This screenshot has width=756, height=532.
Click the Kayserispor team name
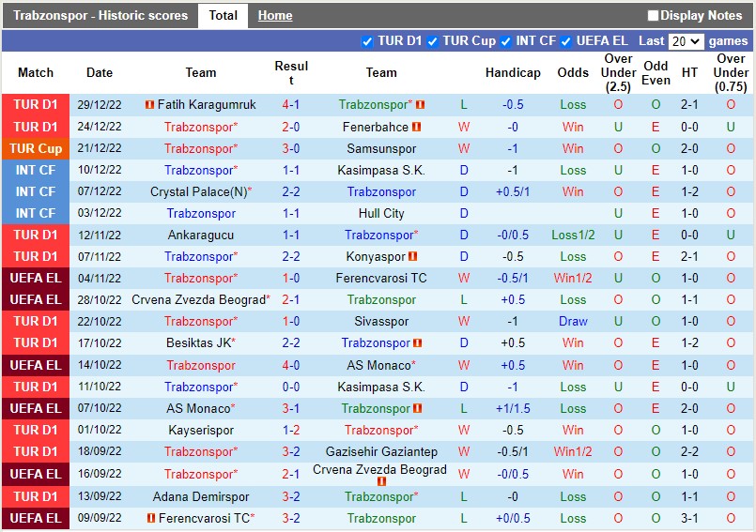pos(201,431)
